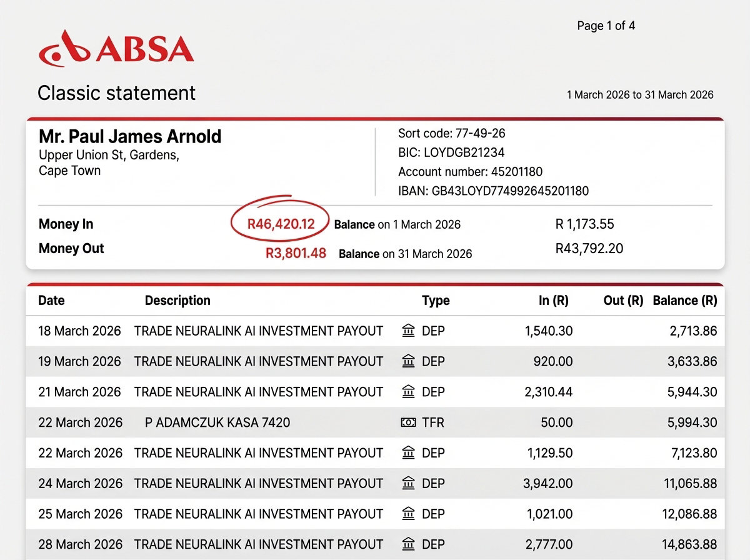
Task: Click bank icon in 18 March 2026 row
Action: (408, 331)
